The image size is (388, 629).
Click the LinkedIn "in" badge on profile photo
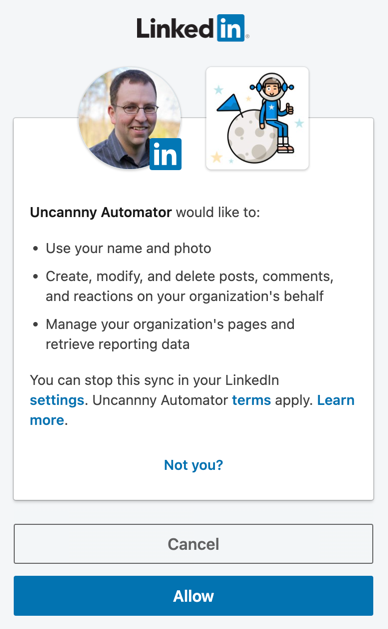[165, 154]
